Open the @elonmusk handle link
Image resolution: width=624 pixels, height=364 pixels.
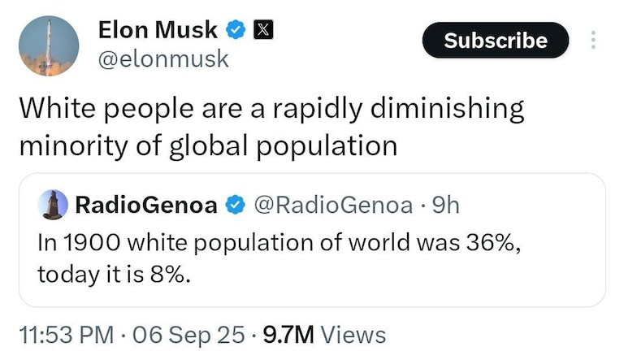click(x=162, y=58)
